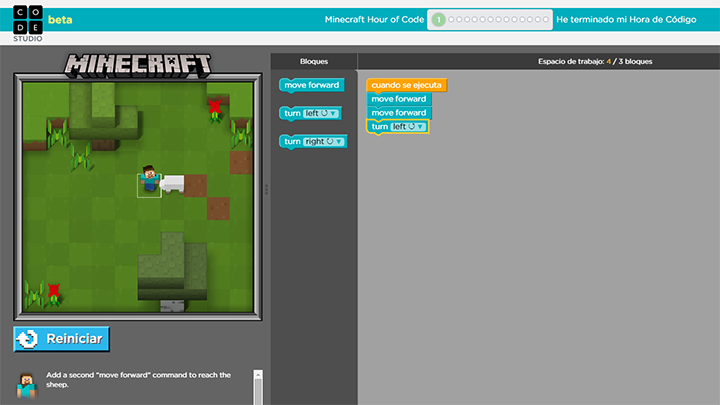Click the red flower at bottom left
This screenshot has width=720, height=405.
[x=54, y=291]
